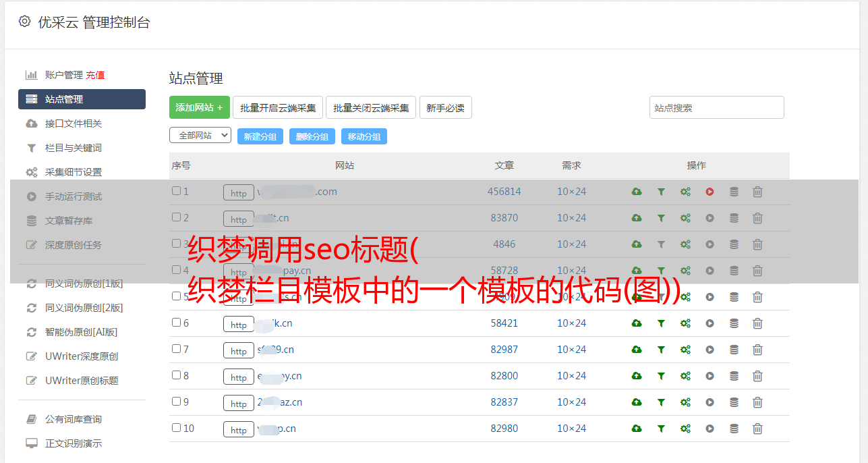Check the box next to row 10
Viewport: 868px width, 463px height.
(x=176, y=428)
